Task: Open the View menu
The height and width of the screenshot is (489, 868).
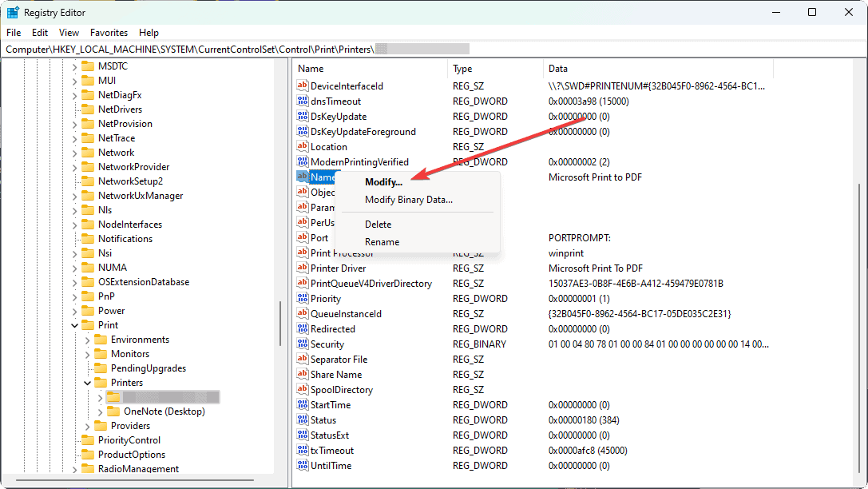Action: [68, 32]
